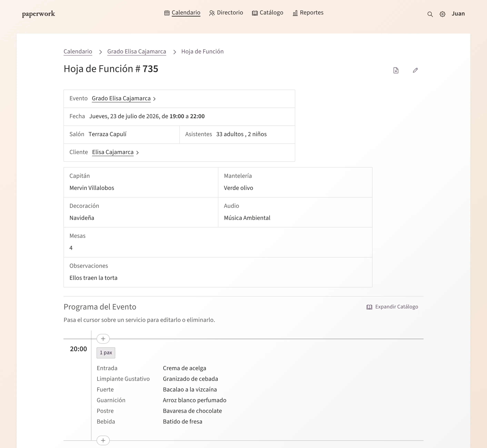This screenshot has width=487, height=448.
Task: Open the Juan user menu
Action: [x=458, y=14]
